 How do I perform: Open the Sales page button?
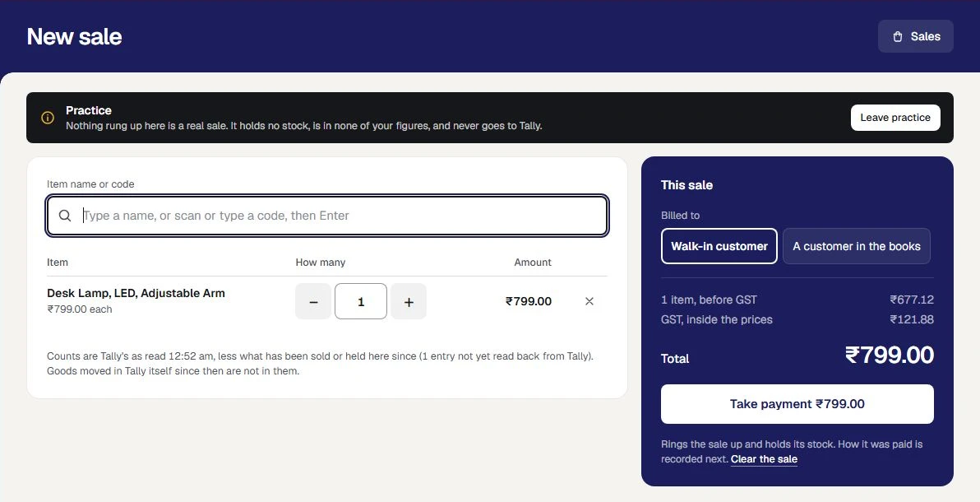point(916,36)
